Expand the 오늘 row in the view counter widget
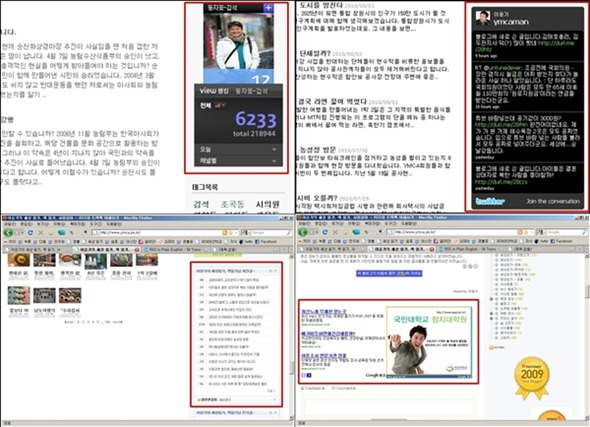This screenshot has width=590, height=427. [x=239, y=149]
